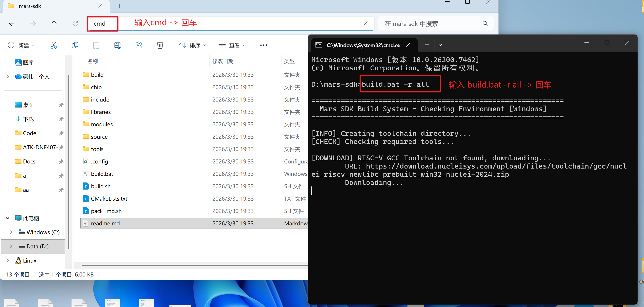The width and height of the screenshot is (644, 307).
Task: Open a new terminal tab
Action: (x=427, y=45)
